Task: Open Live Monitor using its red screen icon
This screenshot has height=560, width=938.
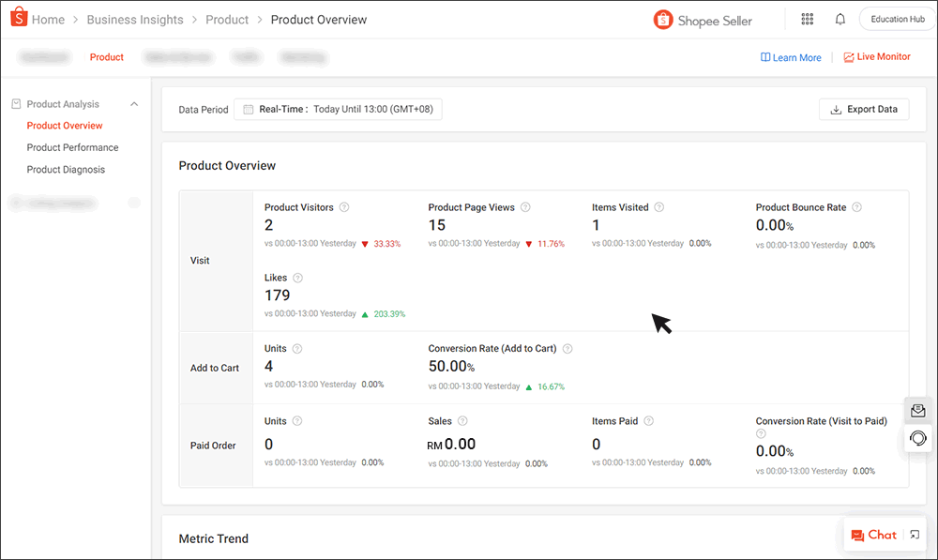Action: pos(849,56)
